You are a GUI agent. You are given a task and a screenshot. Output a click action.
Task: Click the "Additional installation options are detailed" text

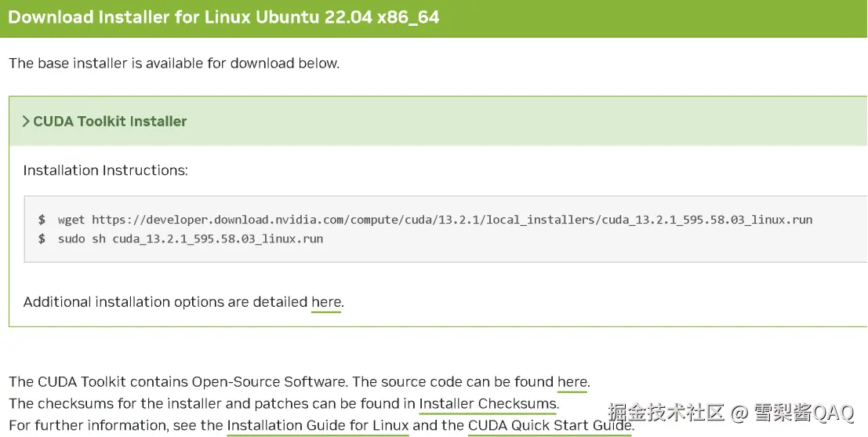click(165, 302)
